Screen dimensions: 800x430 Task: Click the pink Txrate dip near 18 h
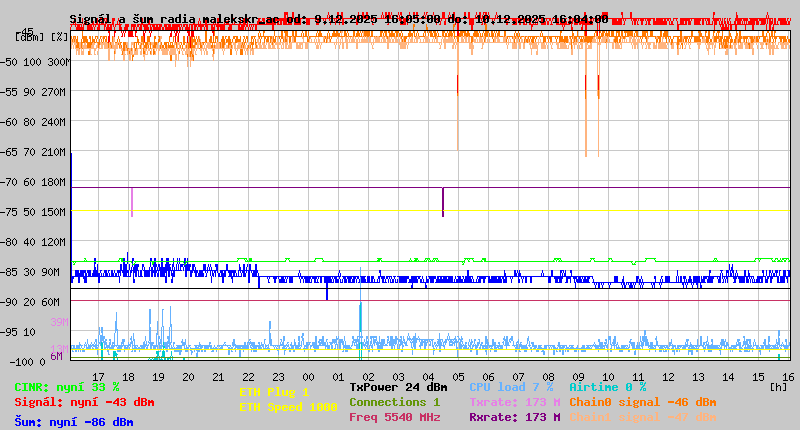click(132, 203)
